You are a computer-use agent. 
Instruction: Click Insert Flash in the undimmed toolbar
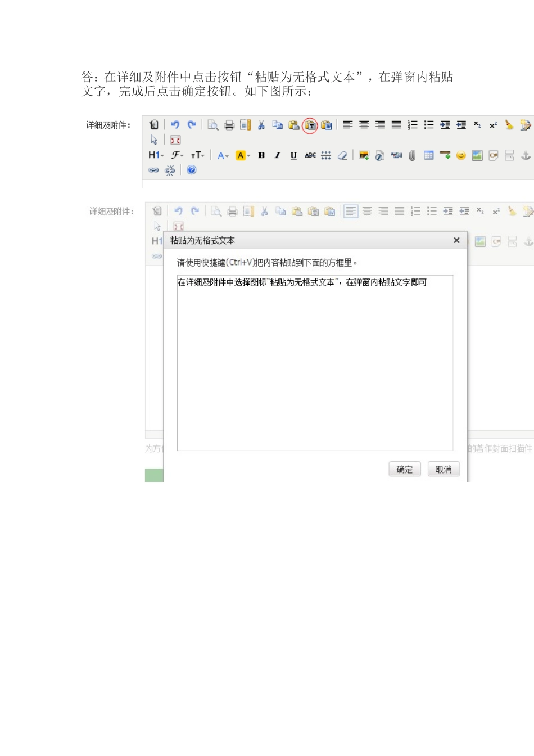point(380,155)
